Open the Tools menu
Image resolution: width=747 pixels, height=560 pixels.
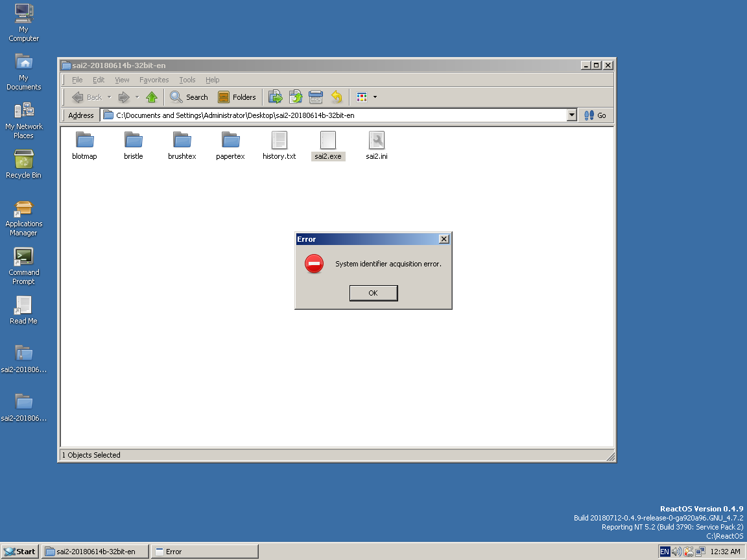point(187,80)
